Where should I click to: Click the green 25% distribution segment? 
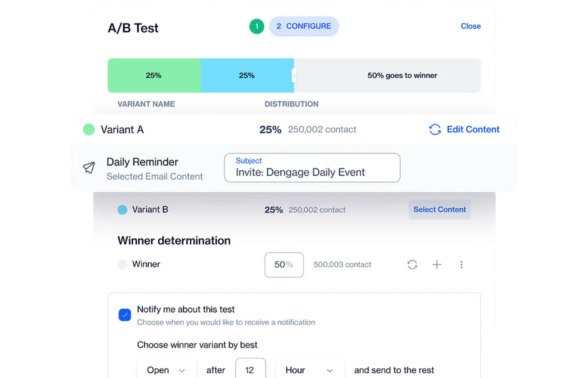click(154, 76)
